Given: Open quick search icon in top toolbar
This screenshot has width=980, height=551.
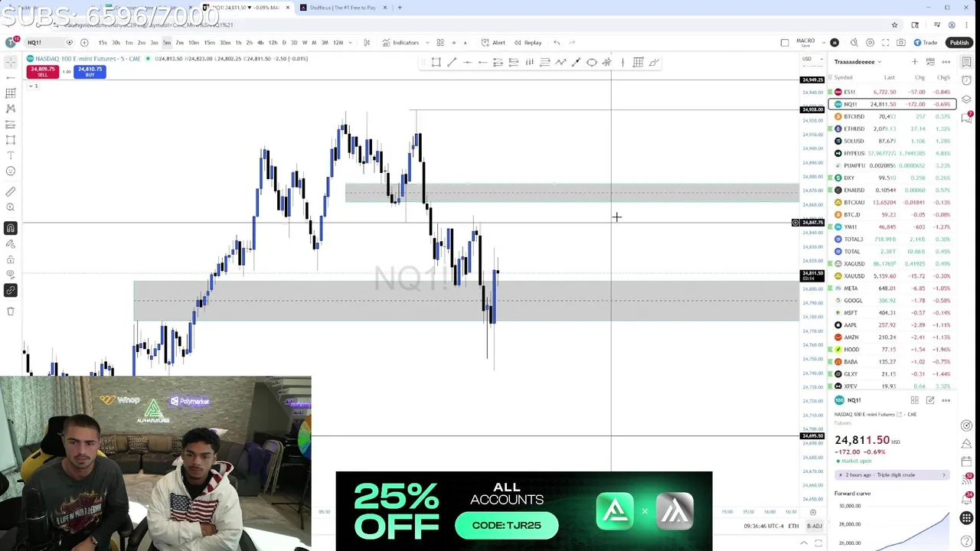Looking at the screenshot, I should tap(854, 42).
